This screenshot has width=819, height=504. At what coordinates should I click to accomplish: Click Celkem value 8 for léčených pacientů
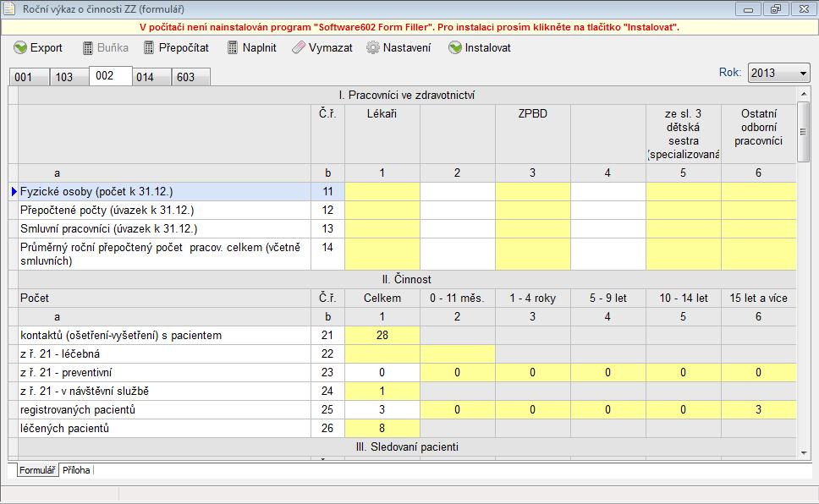(x=382, y=428)
